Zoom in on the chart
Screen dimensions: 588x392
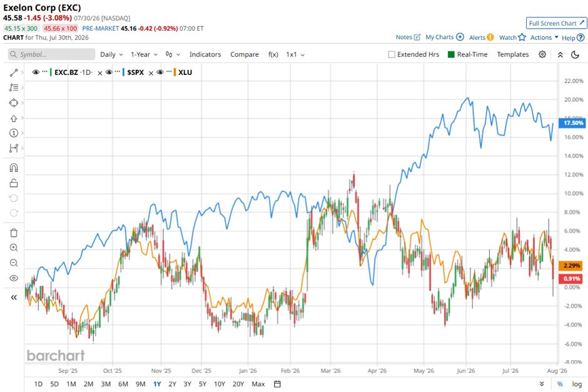[x=14, y=248]
